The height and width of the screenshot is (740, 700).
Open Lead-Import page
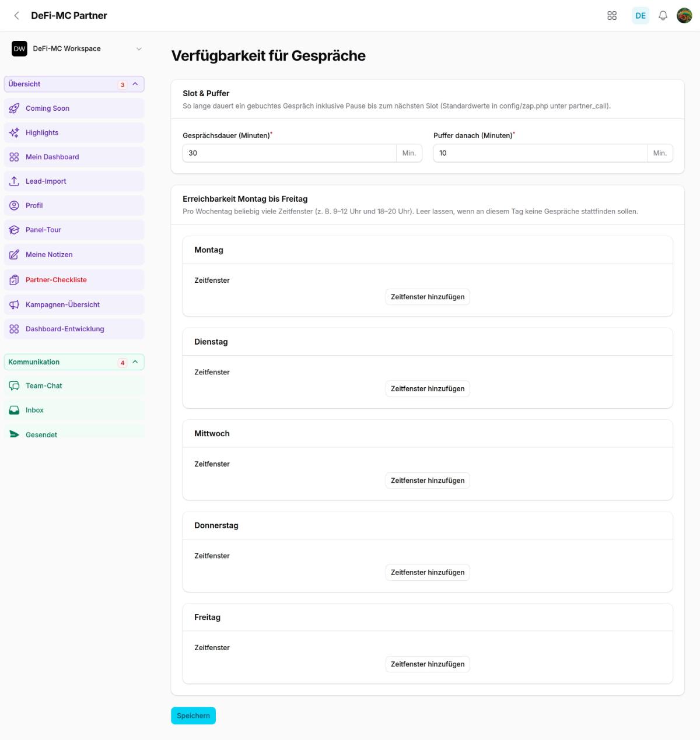point(74,181)
